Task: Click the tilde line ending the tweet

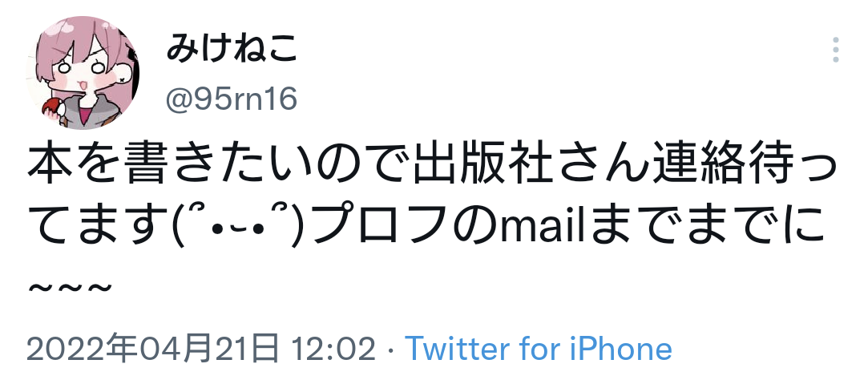Action: point(70,288)
